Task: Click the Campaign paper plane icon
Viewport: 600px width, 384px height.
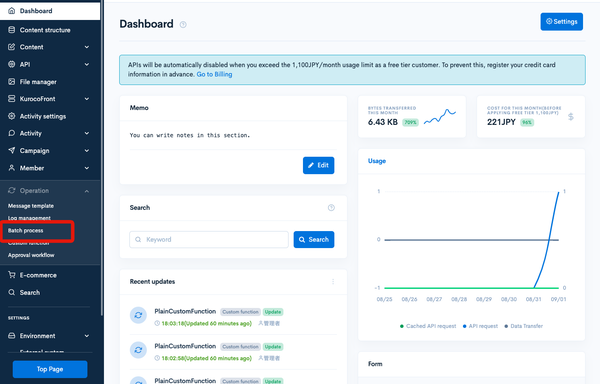Action: coord(12,150)
